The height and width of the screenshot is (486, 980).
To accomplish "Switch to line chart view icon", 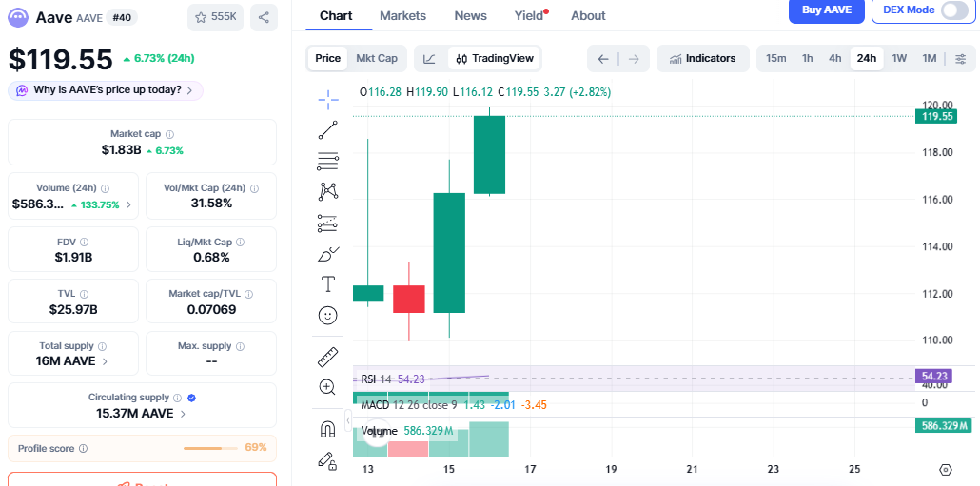I will [x=429, y=59].
